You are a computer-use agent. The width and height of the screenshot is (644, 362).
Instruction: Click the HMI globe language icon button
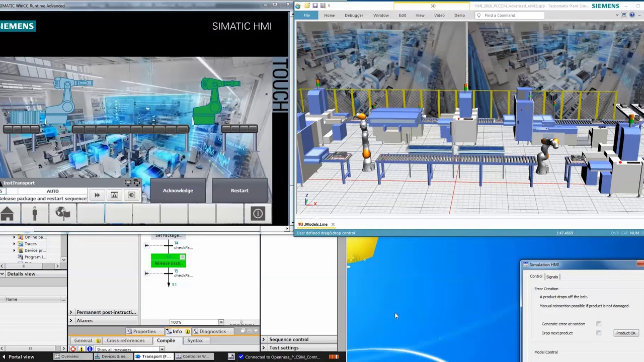click(62, 214)
